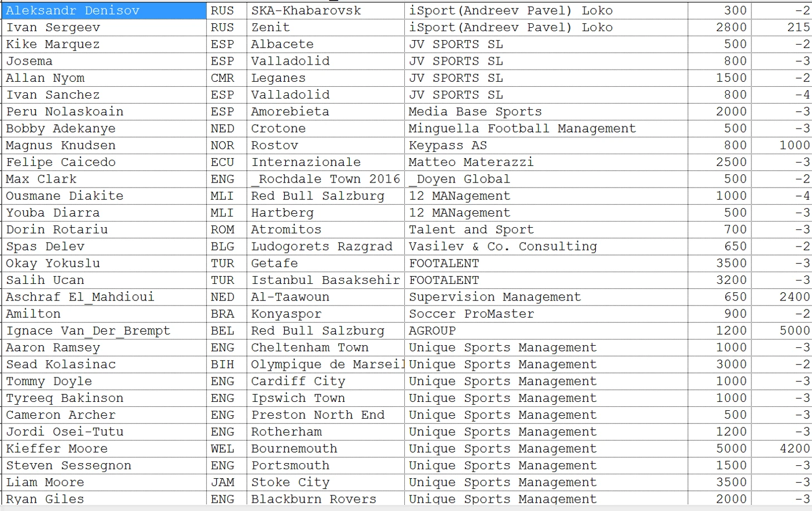Click the Vasilev & Co. Consulting cell

pyautogui.click(x=546, y=246)
